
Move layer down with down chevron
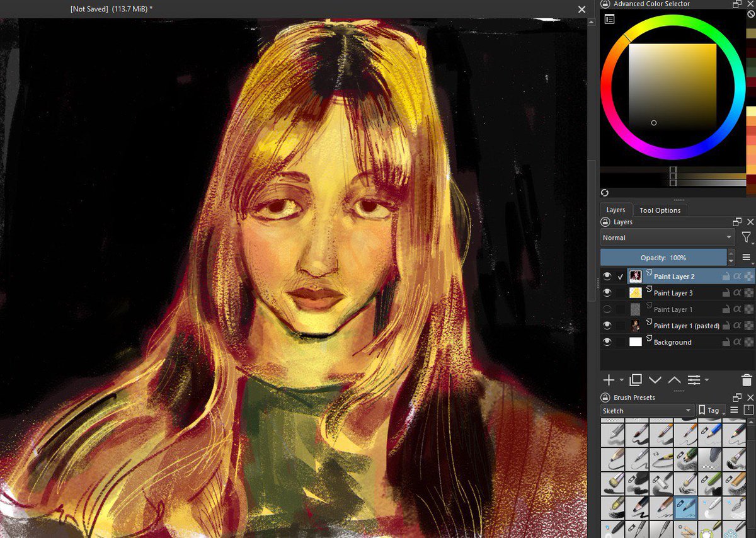[x=655, y=380]
